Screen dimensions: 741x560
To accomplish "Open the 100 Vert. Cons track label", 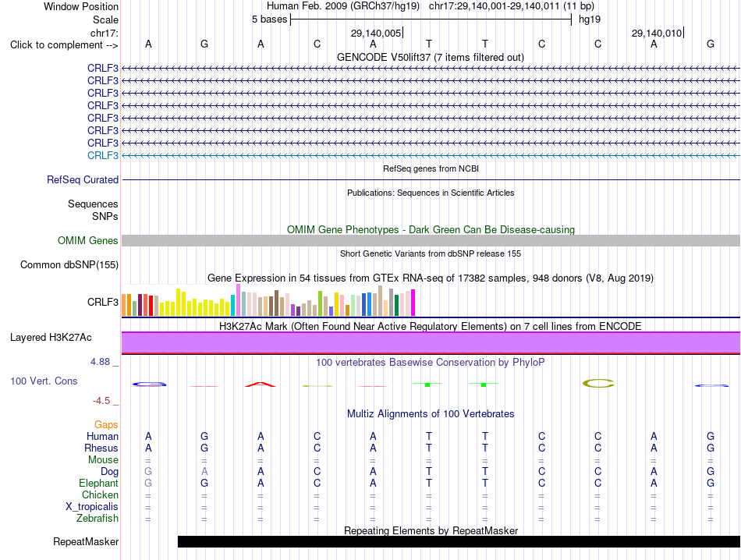I will click(x=44, y=381).
